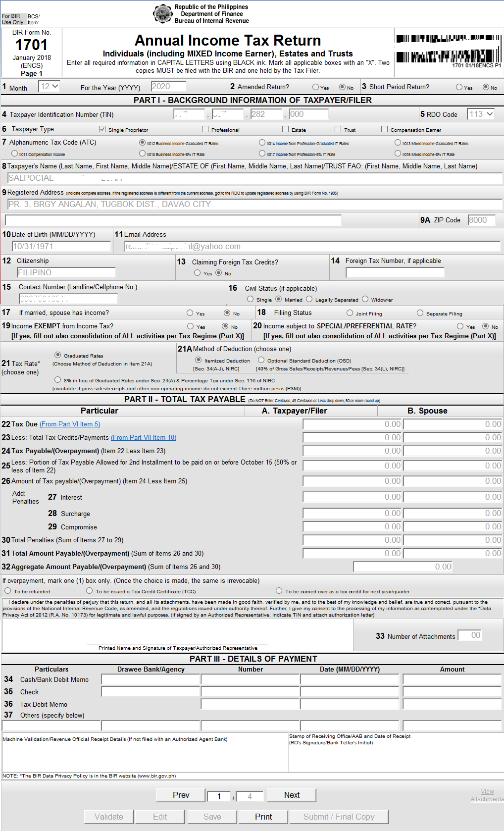The image size is (504, 831).
Task: Check the Compensation Earner box
Action: click(384, 129)
